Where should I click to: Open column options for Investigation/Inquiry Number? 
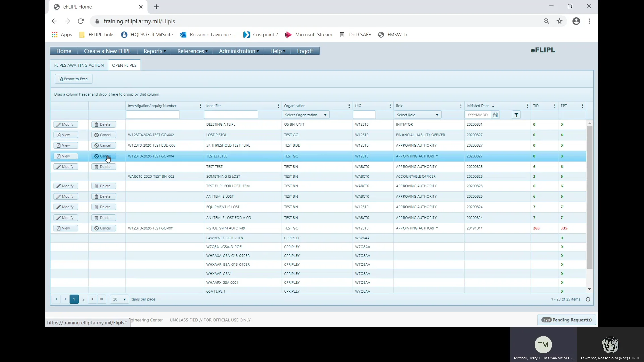coord(200,106)
